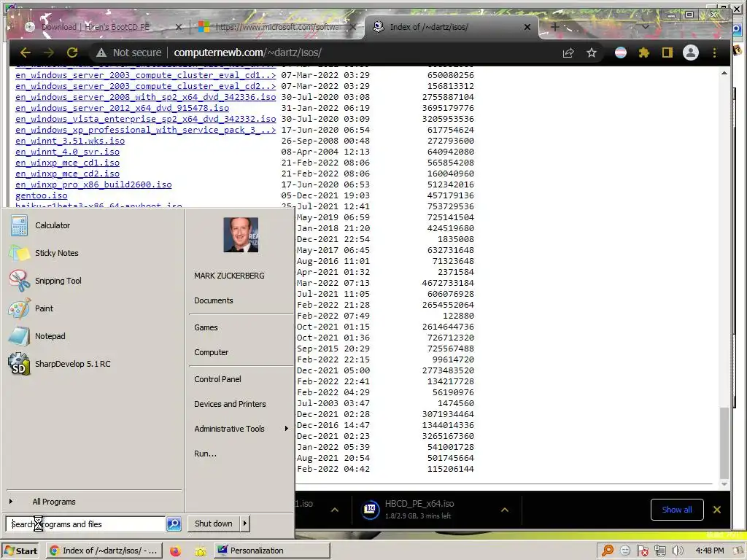Viewport: 747px width, 560px height.
Task: Close the downloads bar
Action: (x=716, y=510)
